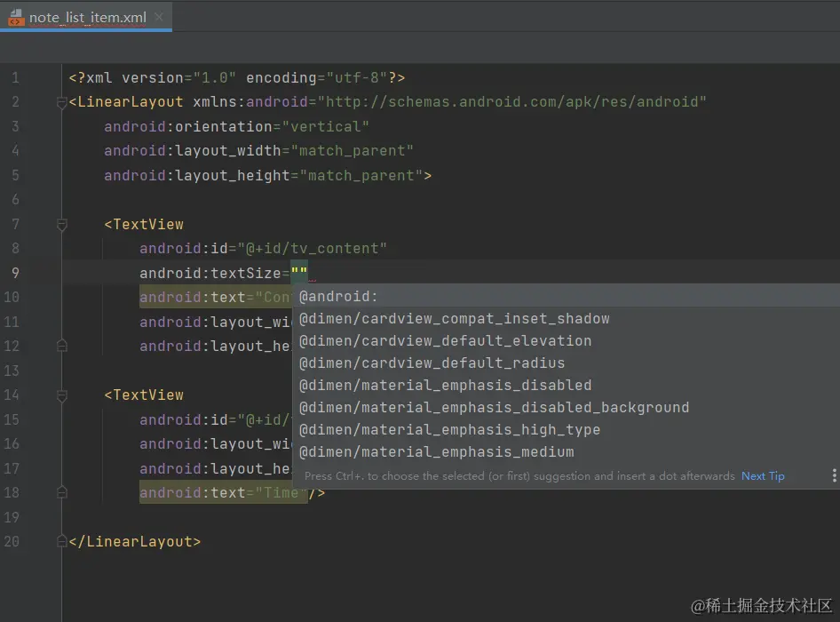Click line number 9 in the gutter
This screenshot has width=840, height=622.
(x=15, y=273)
